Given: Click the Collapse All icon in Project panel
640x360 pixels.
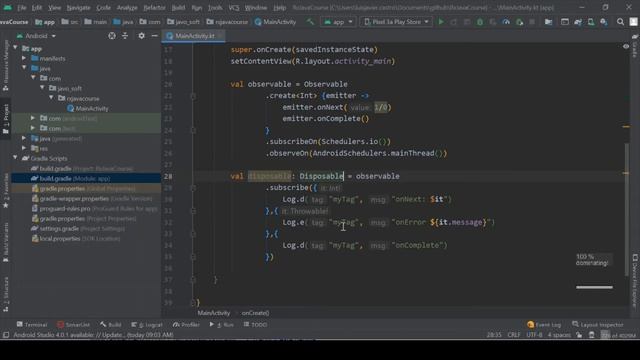Looking at the screenshot, I should coord(125,36).
